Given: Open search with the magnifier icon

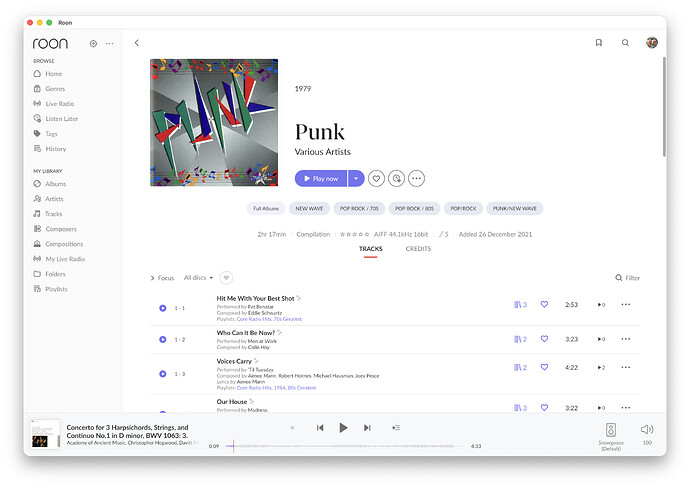Looking at the screenshot, I should point(625,43).
